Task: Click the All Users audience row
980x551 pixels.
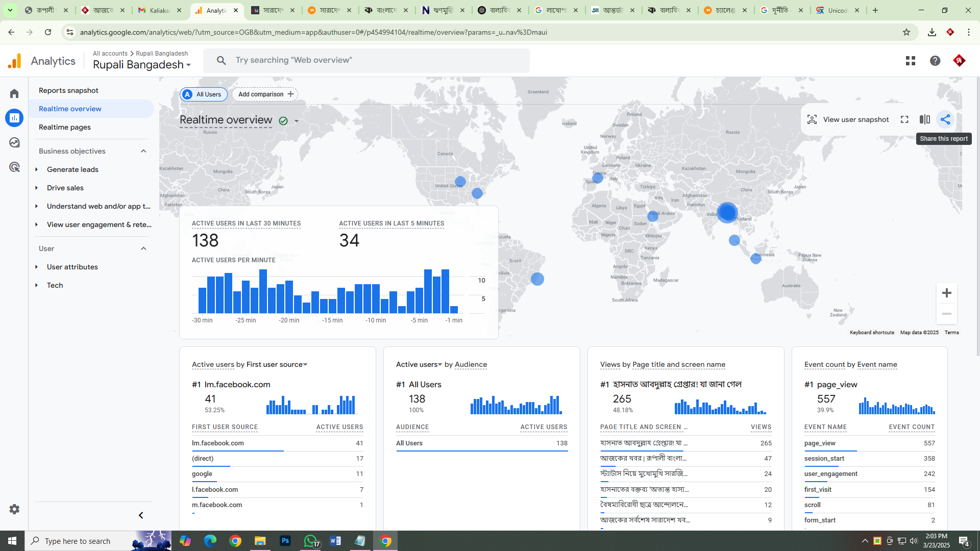Action: 481,443
